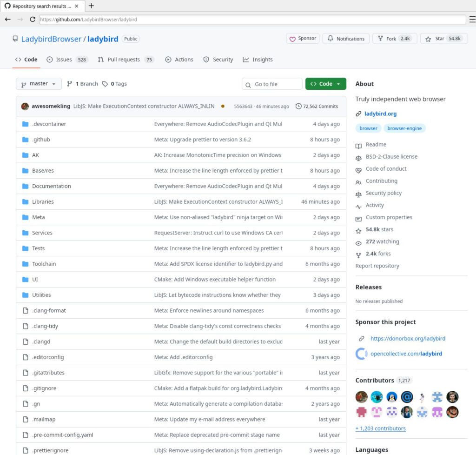Viewport: 476px width, 455px height.
Task: Open the Code of conduct link
Action: click(x=386, y=169)
